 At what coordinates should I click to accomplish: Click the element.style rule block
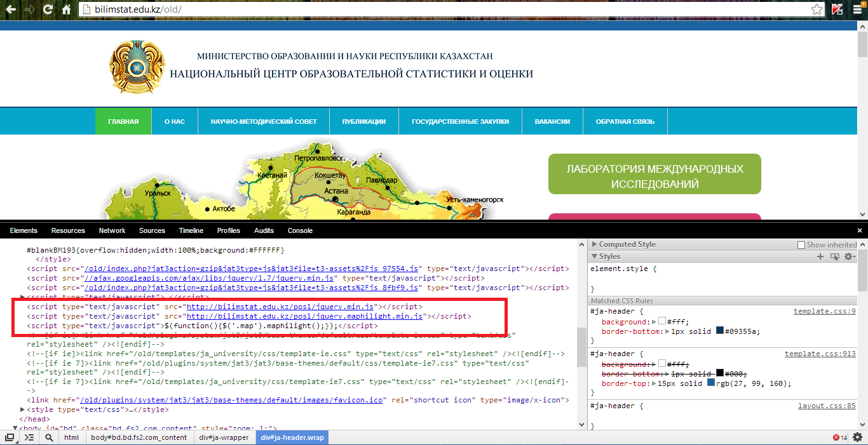coord(724,279)
